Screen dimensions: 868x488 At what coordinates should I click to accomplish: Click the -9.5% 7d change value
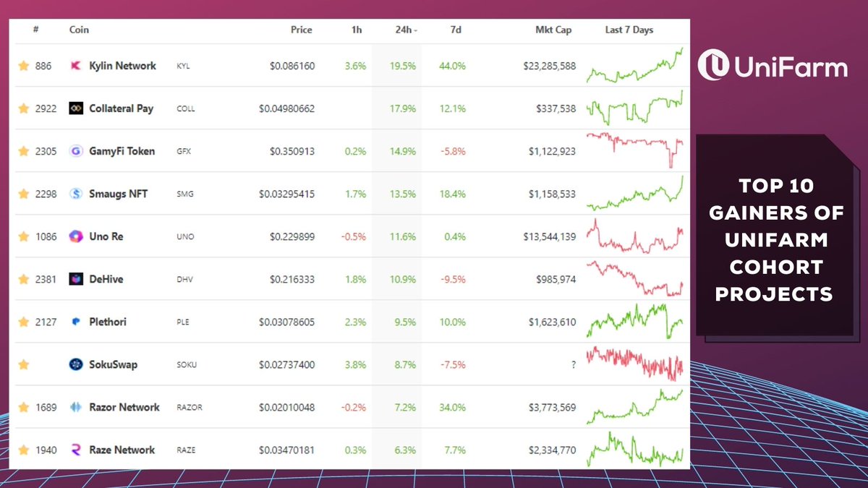tap(452, 279)
